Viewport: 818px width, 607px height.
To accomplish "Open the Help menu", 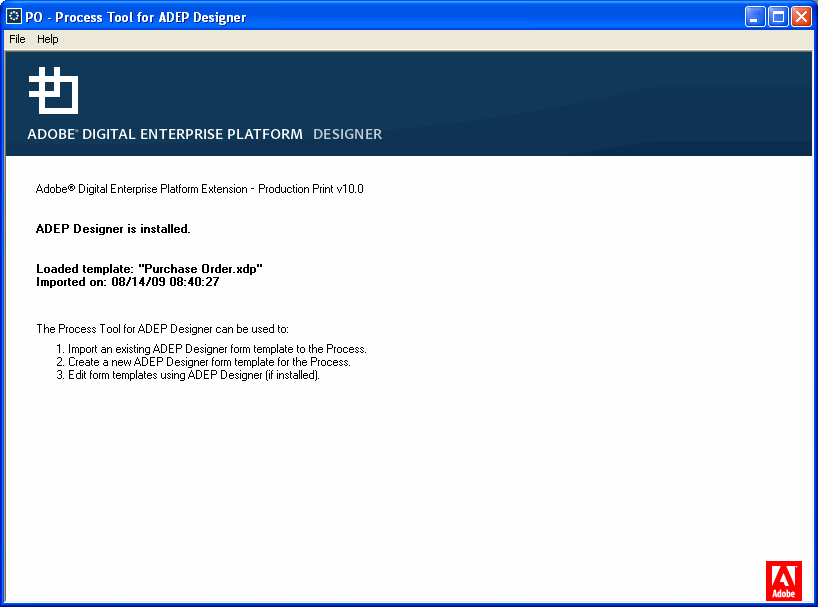I will 48,39.
